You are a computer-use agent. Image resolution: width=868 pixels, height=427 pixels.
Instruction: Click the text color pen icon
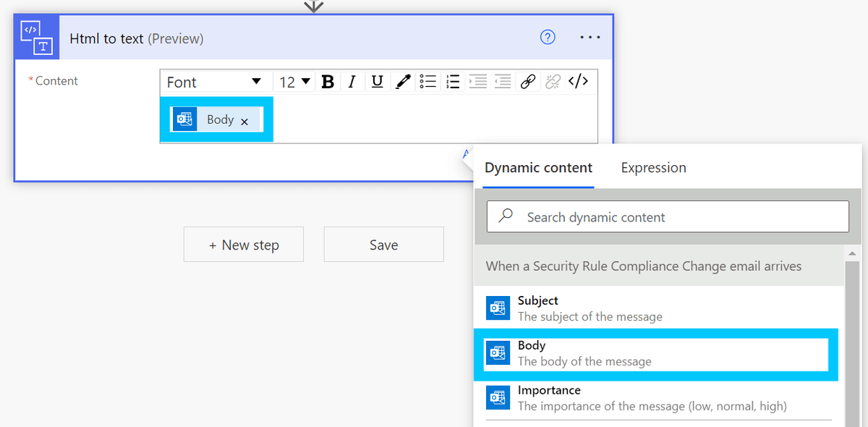tap(403, 82)
